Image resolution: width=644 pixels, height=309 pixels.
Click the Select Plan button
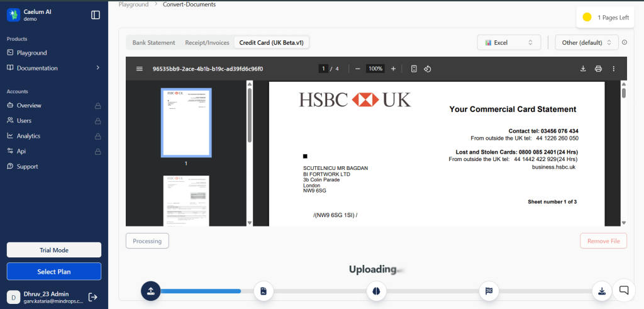click(54, 271)
